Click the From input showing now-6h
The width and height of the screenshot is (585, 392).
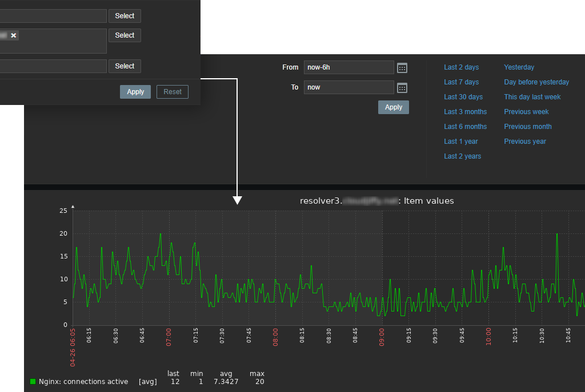pos(348,67)
